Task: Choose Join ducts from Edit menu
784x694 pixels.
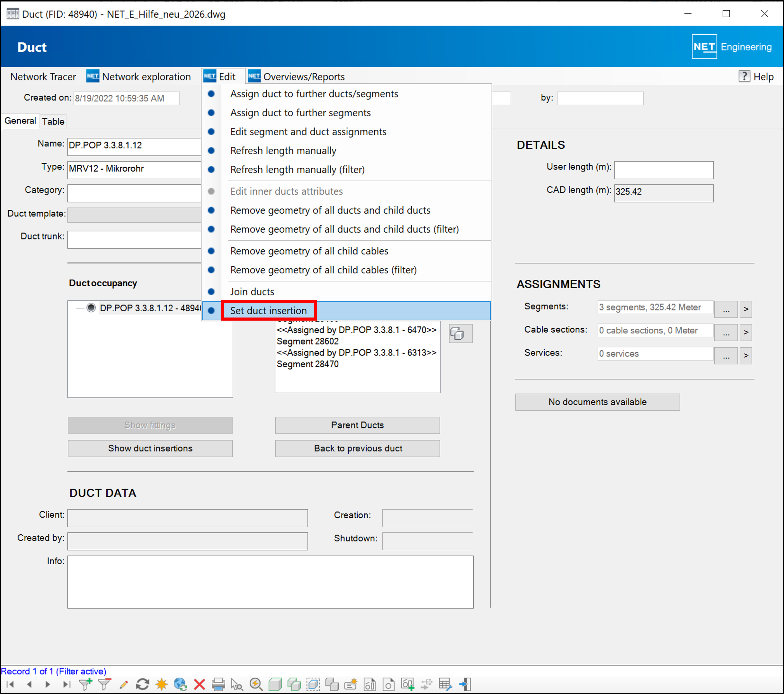Action: pos(346,292)
